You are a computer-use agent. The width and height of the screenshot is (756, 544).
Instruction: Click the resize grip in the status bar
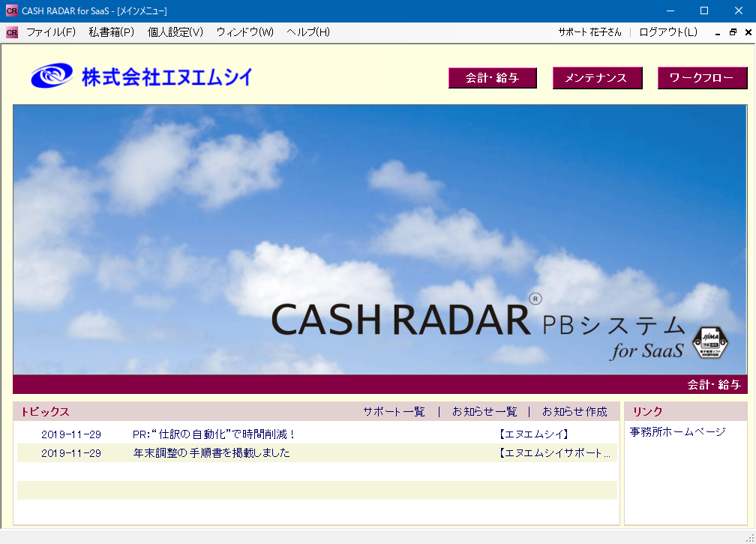pos(750,538)
